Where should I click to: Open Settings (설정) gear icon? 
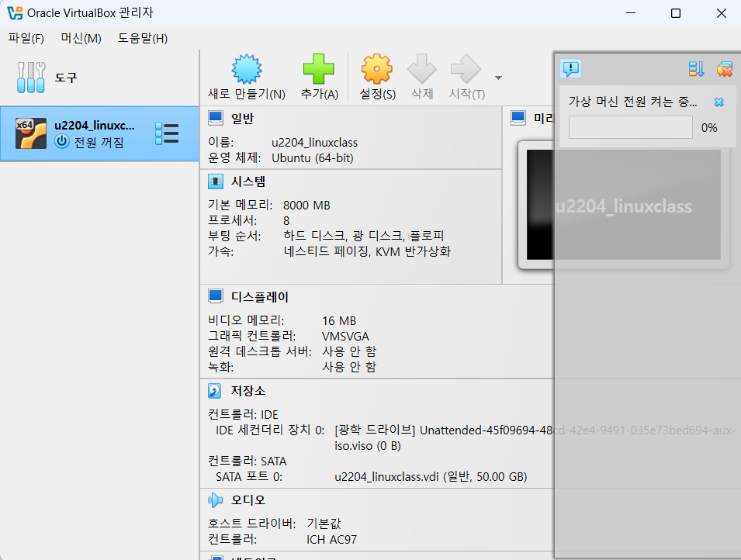coord(376,69)
